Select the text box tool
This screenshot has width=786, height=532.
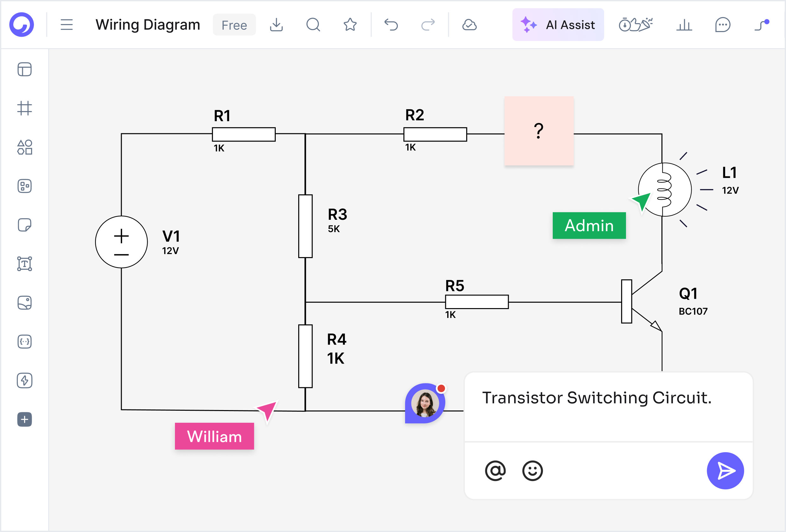click(x=25, y=264)
